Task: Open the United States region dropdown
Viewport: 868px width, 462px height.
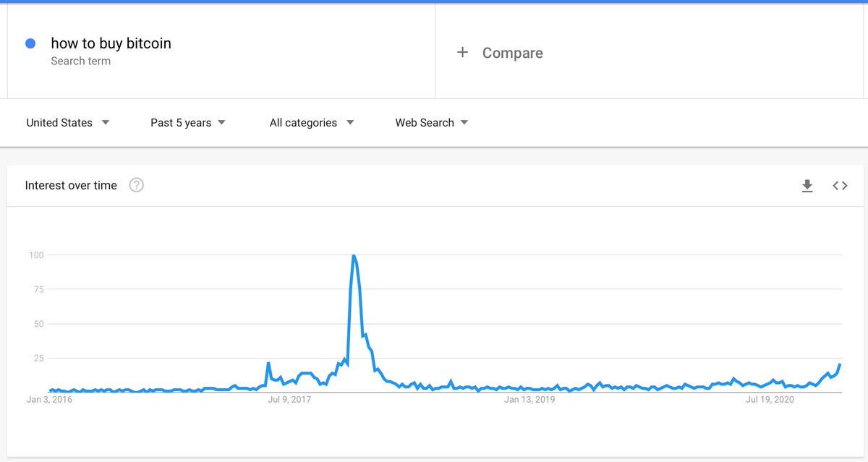Action: pos(68,123)
